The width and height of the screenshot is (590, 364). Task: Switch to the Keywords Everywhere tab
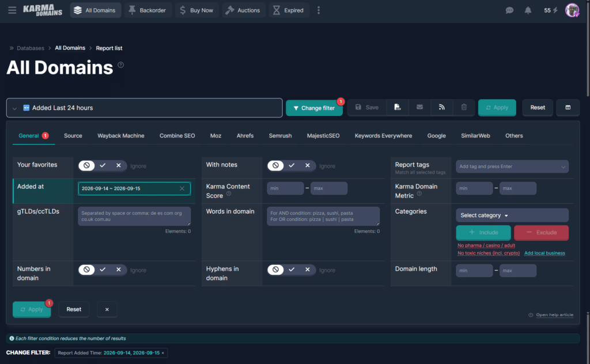click(383, 136)
